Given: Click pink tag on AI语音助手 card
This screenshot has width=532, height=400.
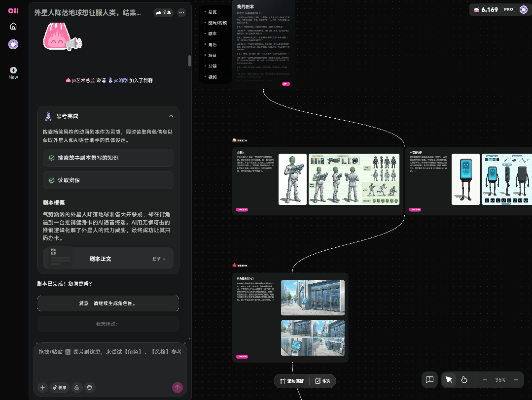Looking at the screenshot, I should pyautogui.click(x=415, y=209).
